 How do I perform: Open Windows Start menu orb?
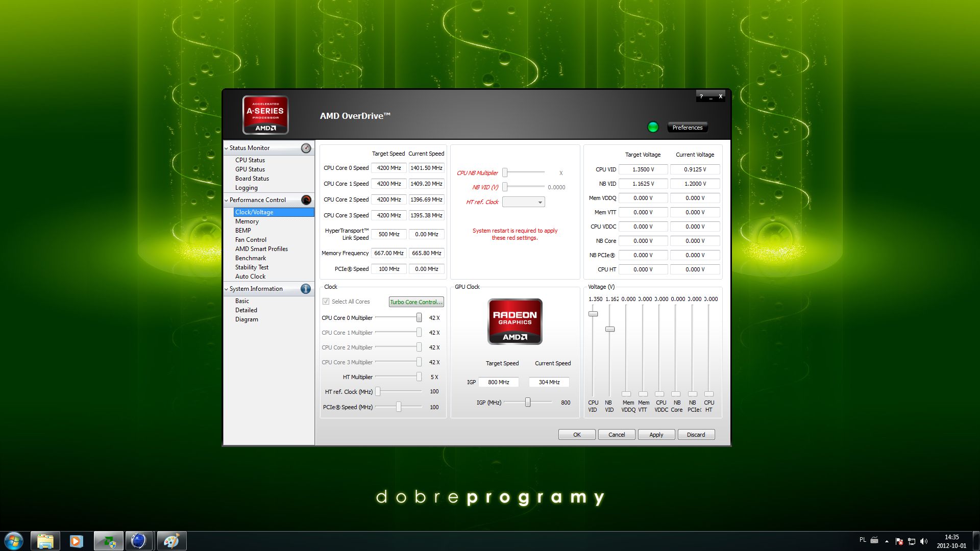tap(14, 540)
